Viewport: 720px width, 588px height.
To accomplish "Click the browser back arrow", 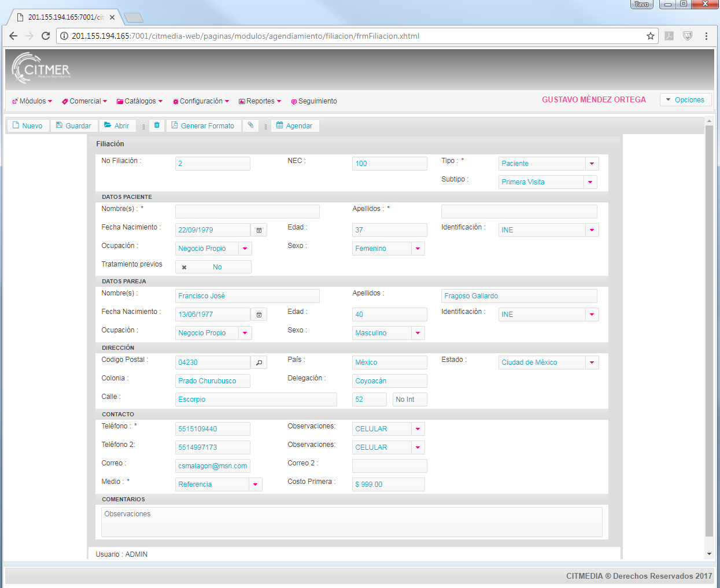I will (x=13, y=36).
